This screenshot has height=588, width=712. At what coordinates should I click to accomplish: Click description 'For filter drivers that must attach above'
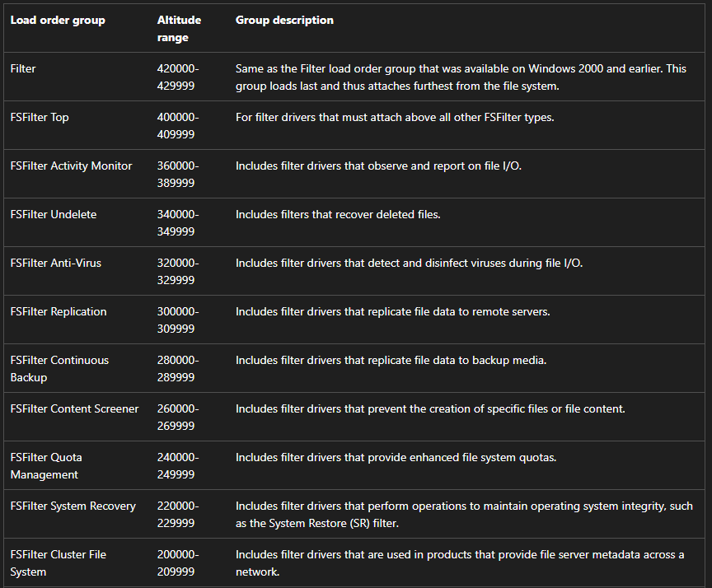point(395,117)
